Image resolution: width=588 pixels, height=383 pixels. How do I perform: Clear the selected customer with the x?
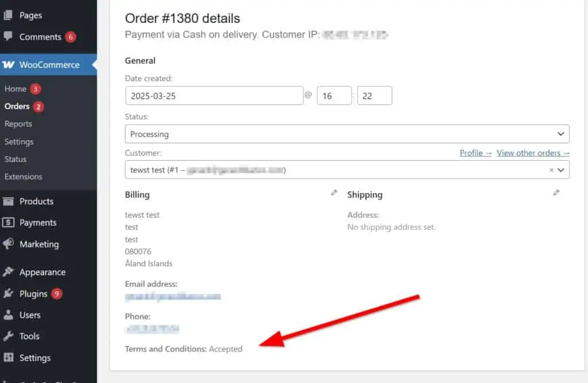(x=551, y=170)
